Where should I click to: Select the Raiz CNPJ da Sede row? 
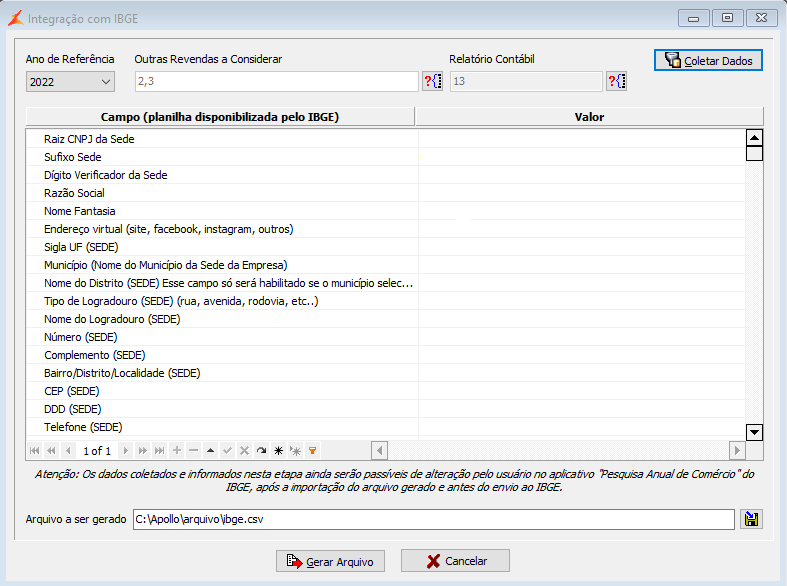tap(385, 138)
